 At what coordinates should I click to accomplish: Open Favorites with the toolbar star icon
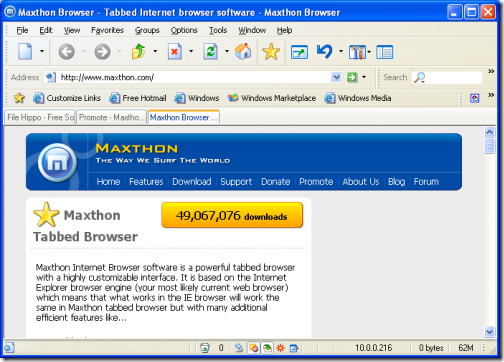[x=271, y=52]
